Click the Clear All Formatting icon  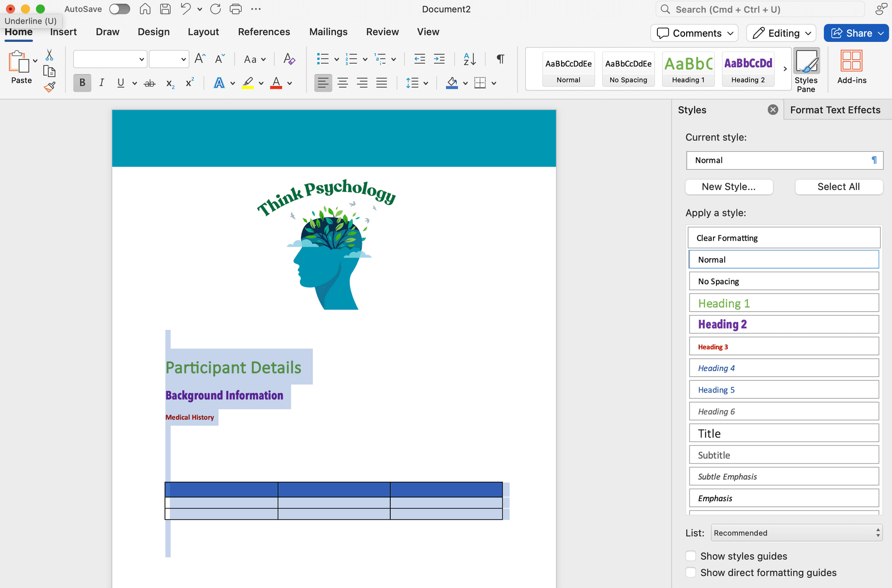[x=289, y=59]
